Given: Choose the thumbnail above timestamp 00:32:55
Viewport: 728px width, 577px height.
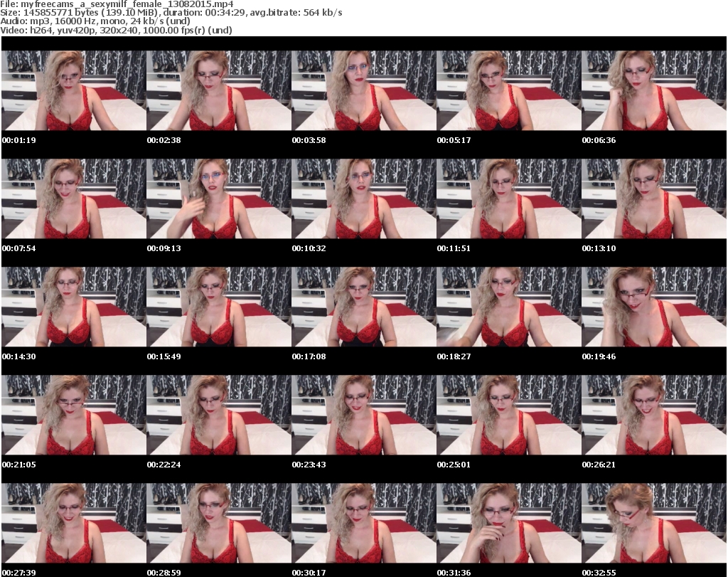Looking at the screenshot, I should [x=654, y=523].
